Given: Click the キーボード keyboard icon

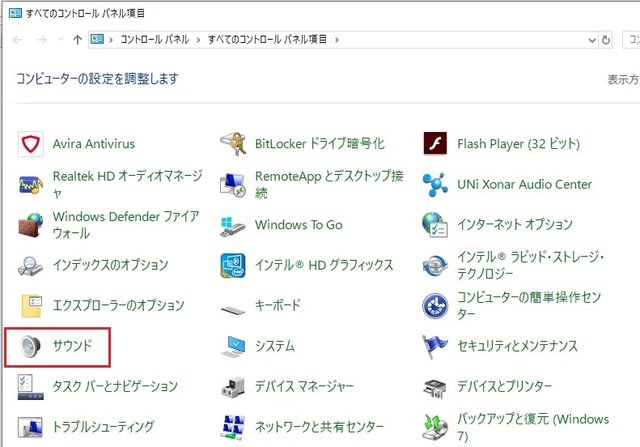Looking at the screenshot, I should pos(233,309).
